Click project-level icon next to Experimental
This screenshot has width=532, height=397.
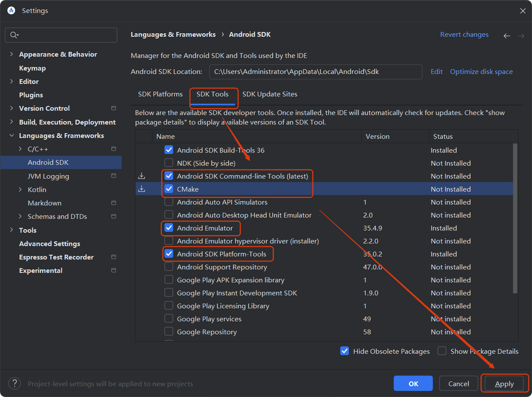click(x=114, y=270)
